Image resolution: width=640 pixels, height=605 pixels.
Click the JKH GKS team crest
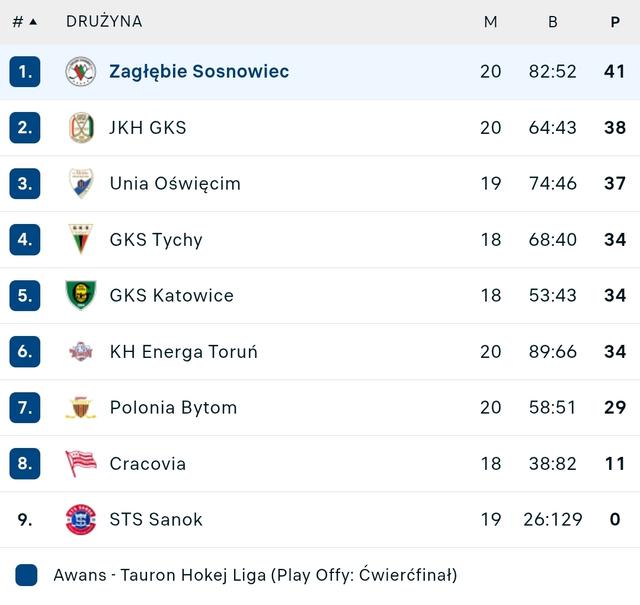(80, 128)
